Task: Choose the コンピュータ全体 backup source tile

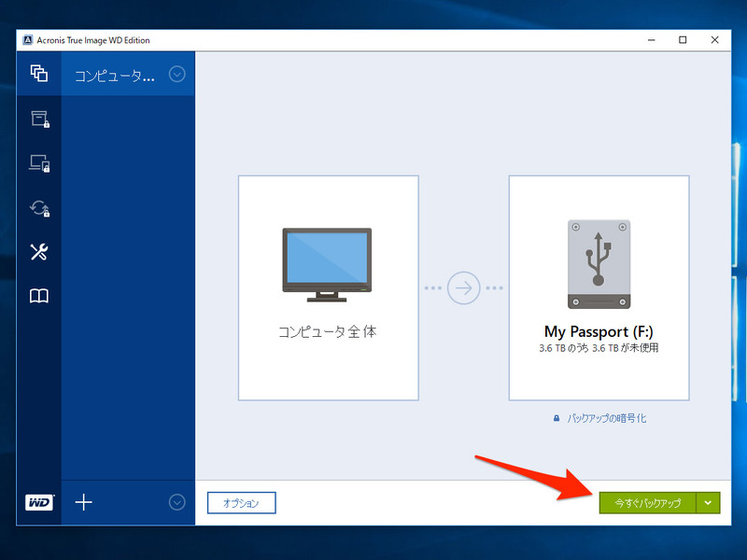Action: pyautogui.click(x=329, y=288)
